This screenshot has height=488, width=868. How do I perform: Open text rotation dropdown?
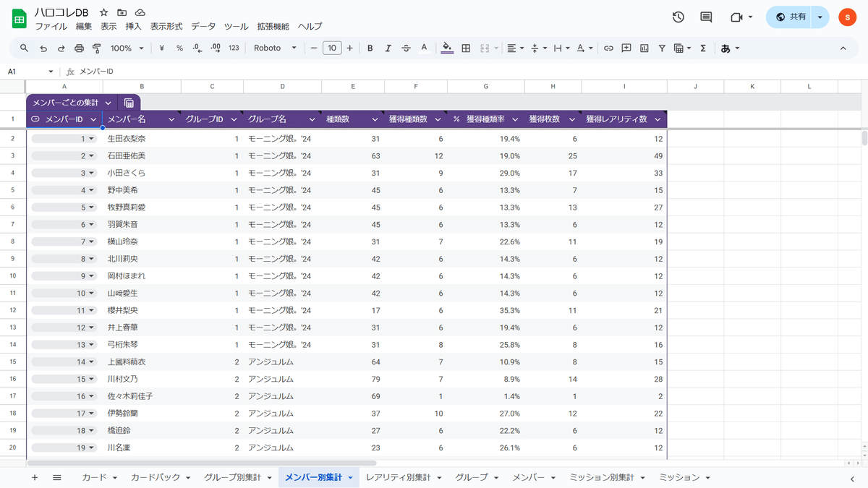click(584, 48)
